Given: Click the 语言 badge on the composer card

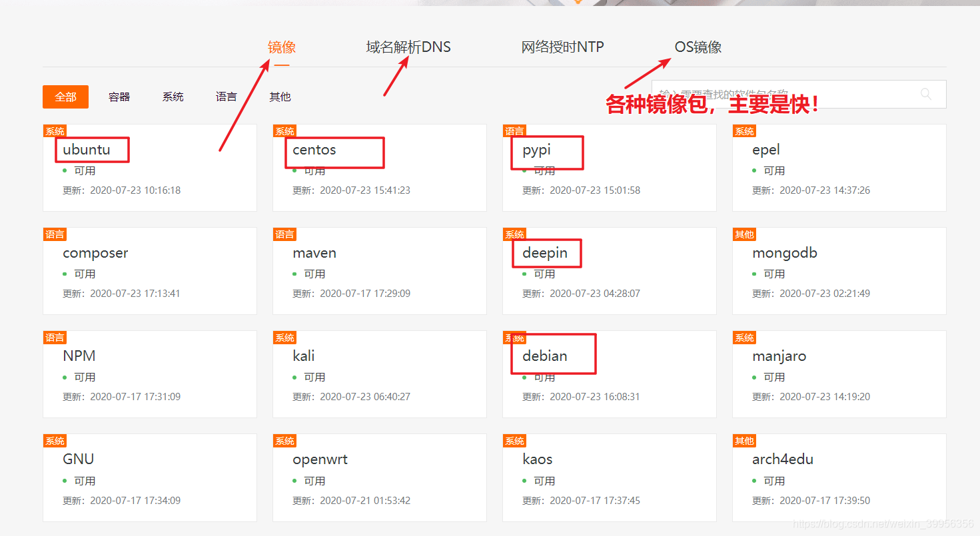Looking at the screenshot, I should coord(55,234).
